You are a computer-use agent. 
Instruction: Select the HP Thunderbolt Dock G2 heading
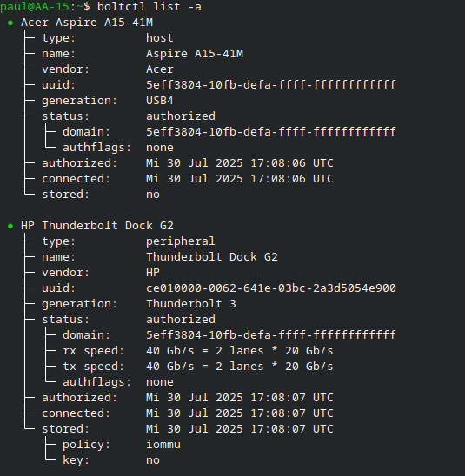click(x=97, y=226)
